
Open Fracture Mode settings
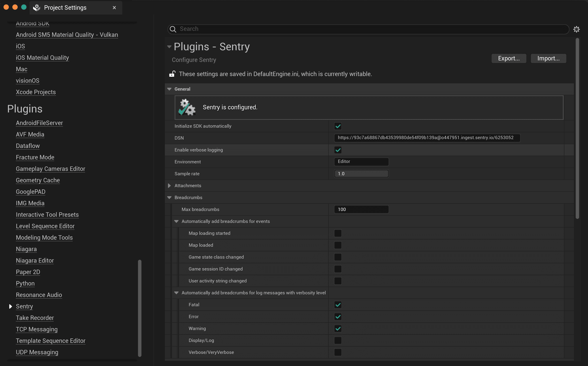pos(35,157)
